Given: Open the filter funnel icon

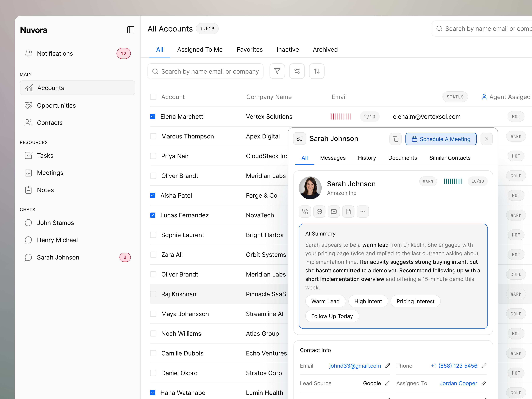Looking at the screenshot, I should (x=277, y=71).
